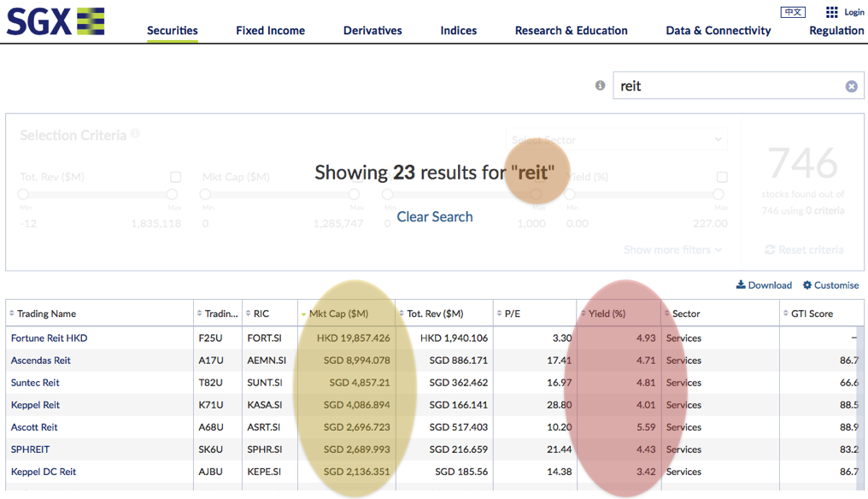Screen dimensions: 868x499
Task: Open Keppel Reit stock page
Action: (x=35, y=405)
